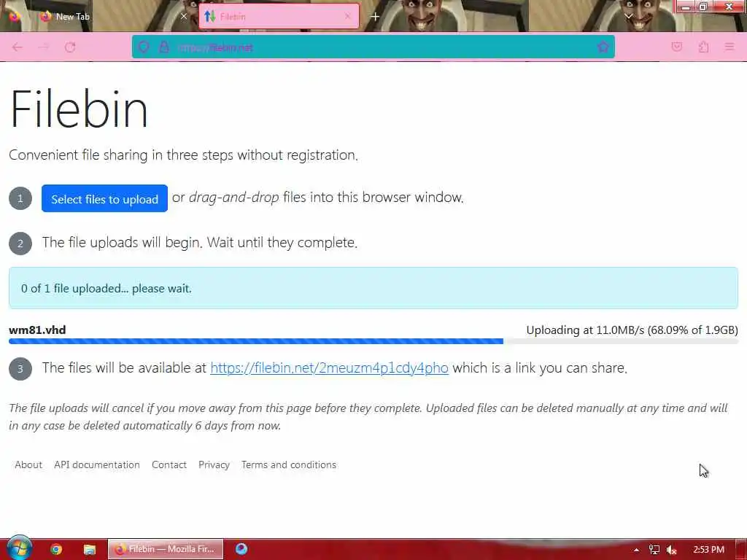Expand the list all tabs chevron
Image resolution: width=747 pixels, height=560 pixels.
click(x=629, y=16)
